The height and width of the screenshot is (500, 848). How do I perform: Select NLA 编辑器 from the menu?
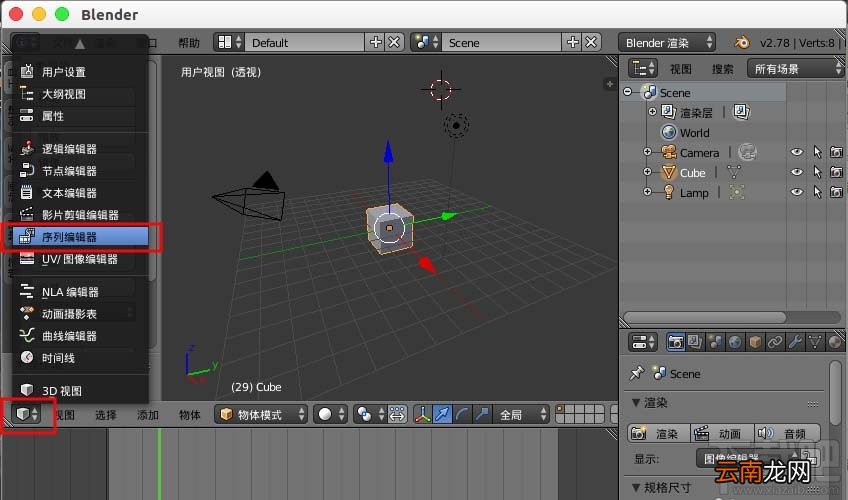pos(80,292)
